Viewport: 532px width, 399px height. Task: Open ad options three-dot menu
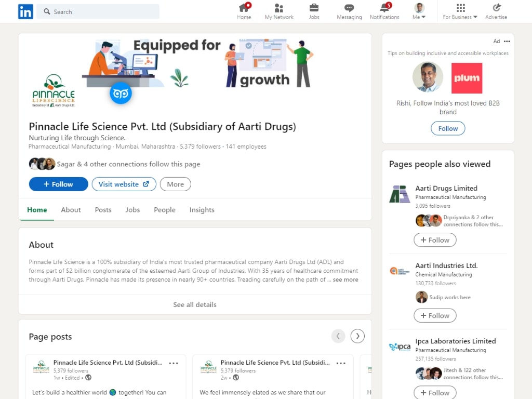[x=507, y=42]
